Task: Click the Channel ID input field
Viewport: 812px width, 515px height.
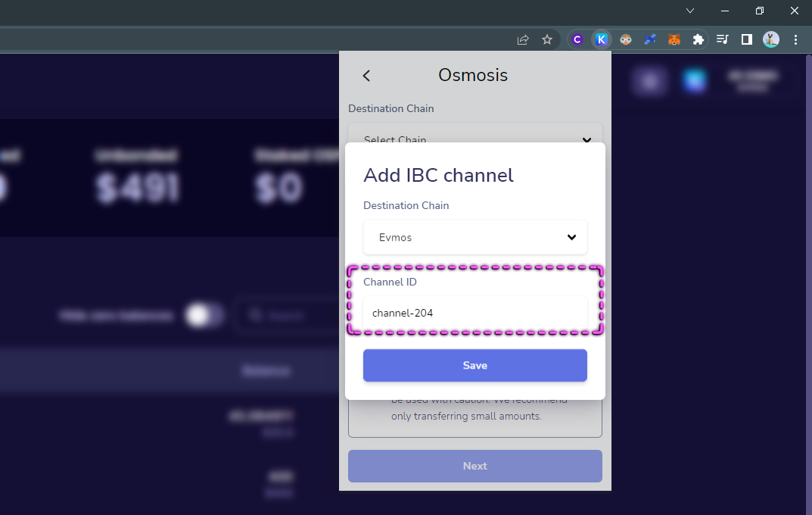Action: tap(475, 313)
